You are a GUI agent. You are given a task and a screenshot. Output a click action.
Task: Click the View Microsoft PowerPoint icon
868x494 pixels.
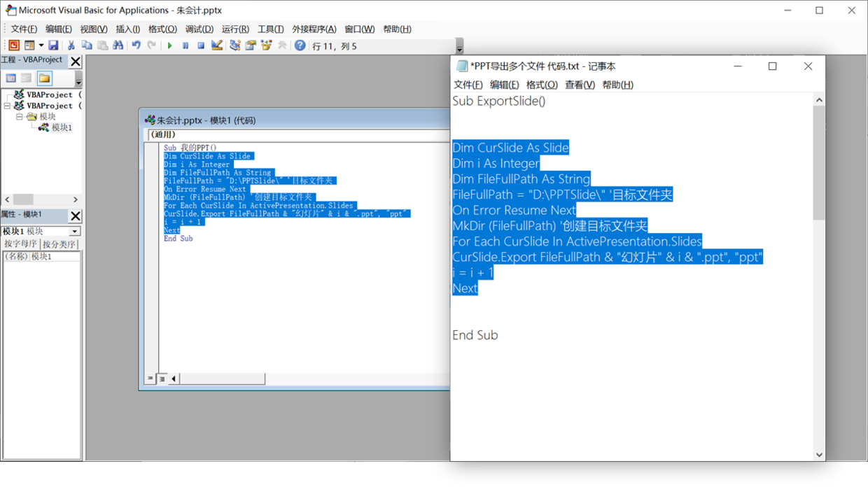[x=13, y=45]
